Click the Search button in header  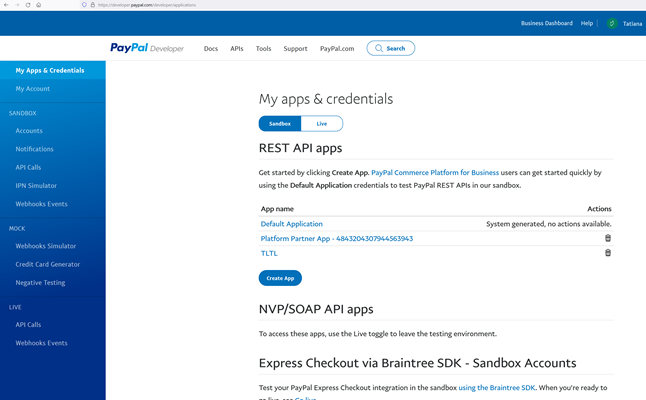click(x=390, y=48)
